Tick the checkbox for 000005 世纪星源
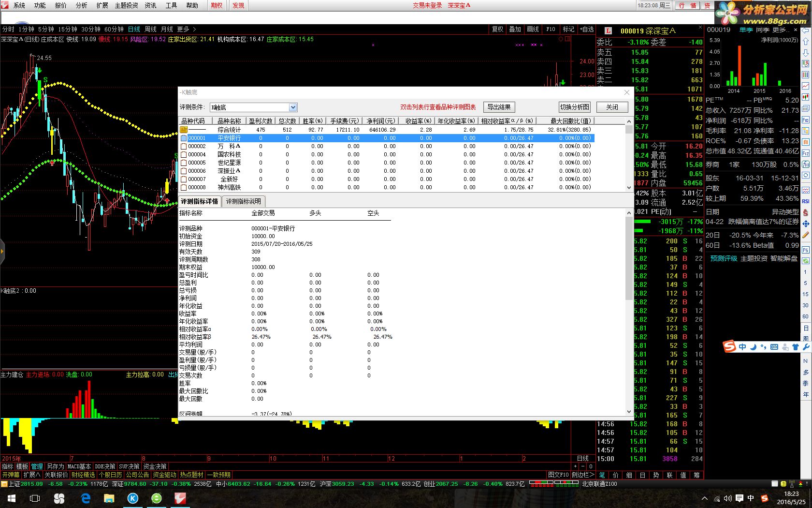 (184, 163)
